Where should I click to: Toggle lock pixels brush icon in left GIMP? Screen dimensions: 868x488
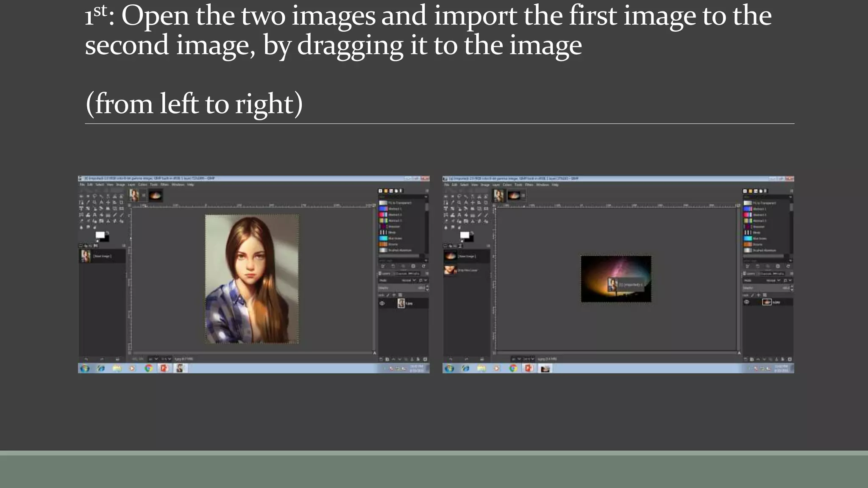388,295
